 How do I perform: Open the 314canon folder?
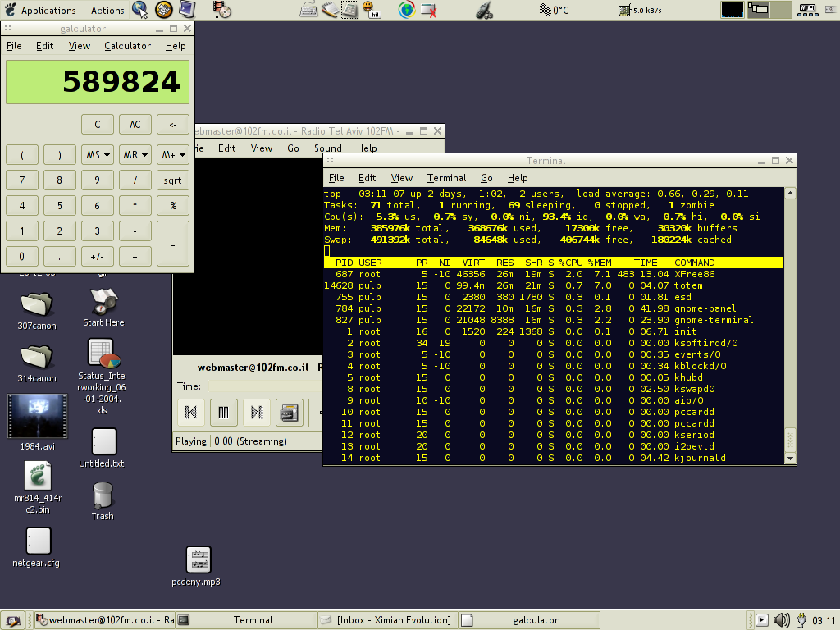pos(37,356)
